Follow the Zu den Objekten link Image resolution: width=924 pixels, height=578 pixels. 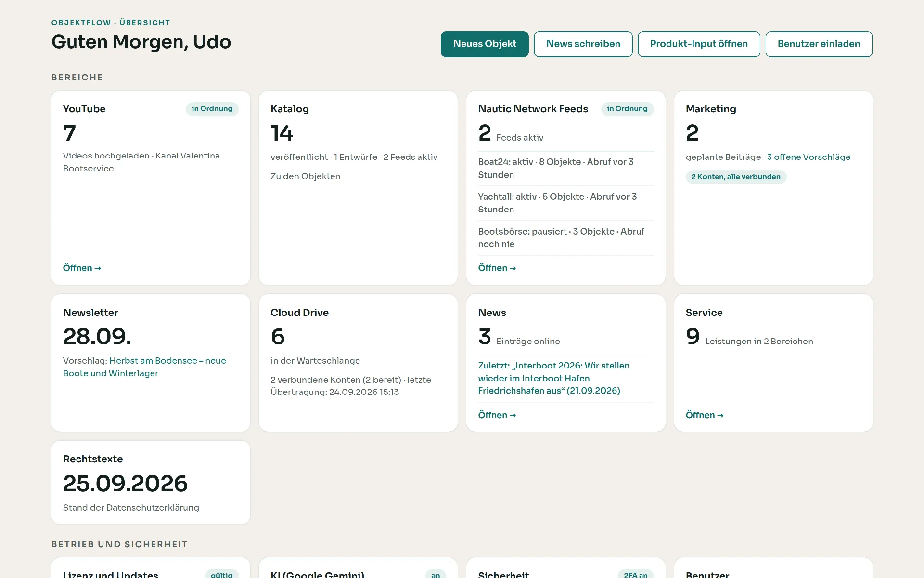click(x=305, y=176)
